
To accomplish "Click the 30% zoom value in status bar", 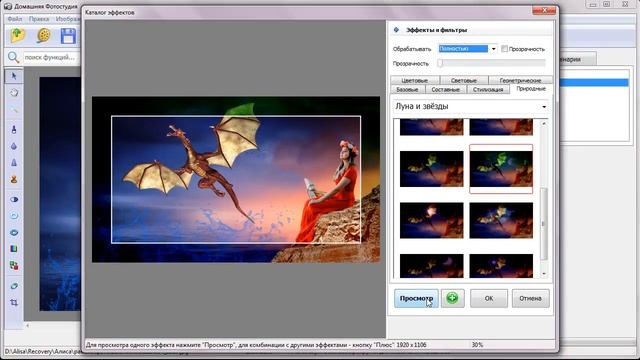I will (477, 345).
